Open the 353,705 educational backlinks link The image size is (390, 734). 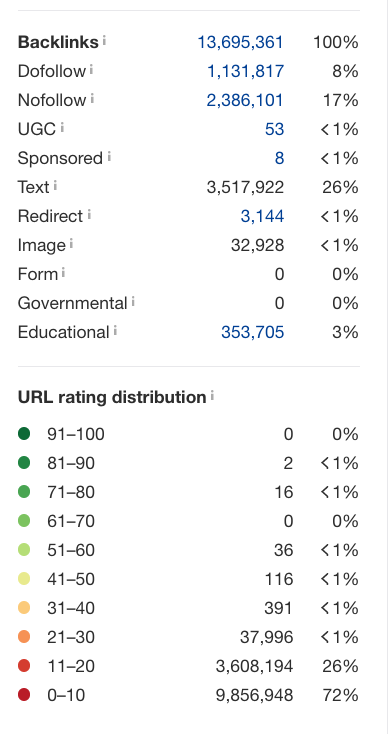[252, 332]
